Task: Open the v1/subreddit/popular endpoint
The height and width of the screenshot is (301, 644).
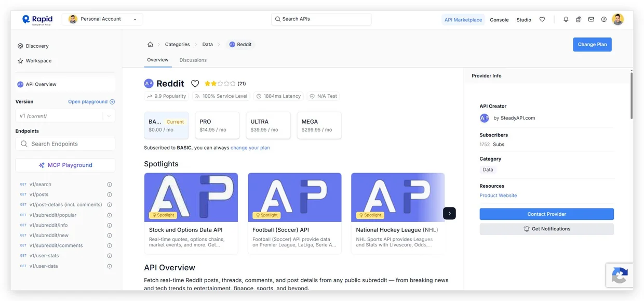Action: point(53,215)
